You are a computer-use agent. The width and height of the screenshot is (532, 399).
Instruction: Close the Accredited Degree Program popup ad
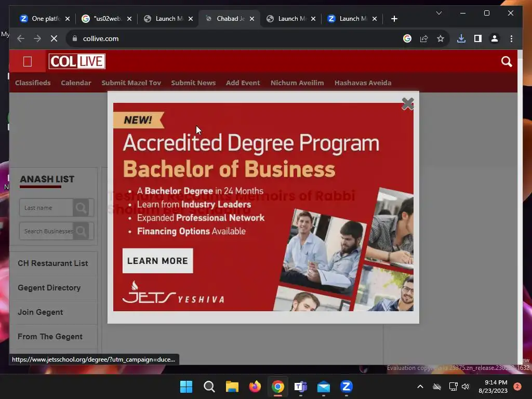click(x=407, y=104)
